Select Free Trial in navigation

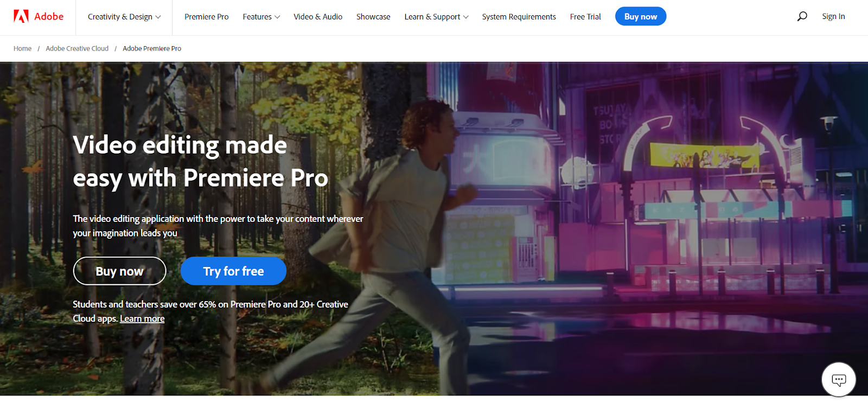click(585, 17)
